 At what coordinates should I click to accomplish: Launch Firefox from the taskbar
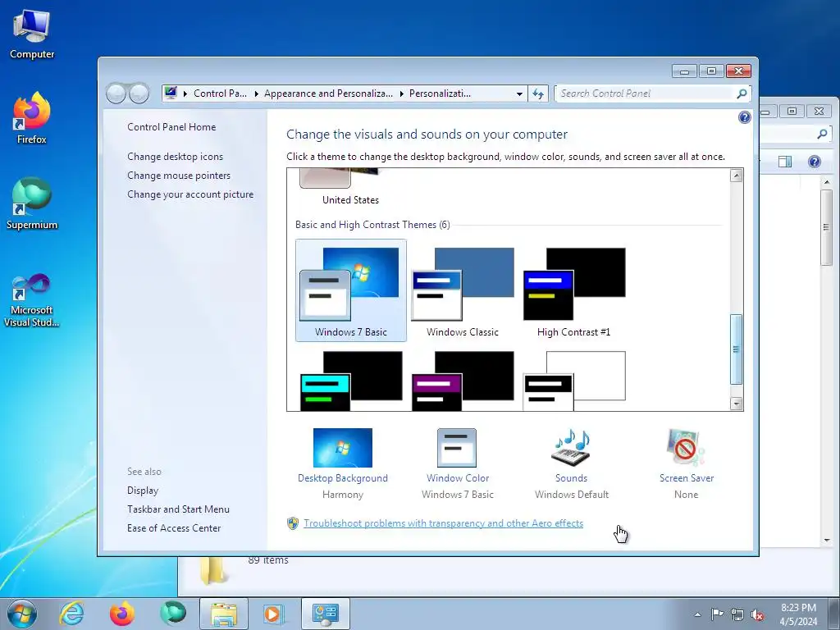click(122, 614)
